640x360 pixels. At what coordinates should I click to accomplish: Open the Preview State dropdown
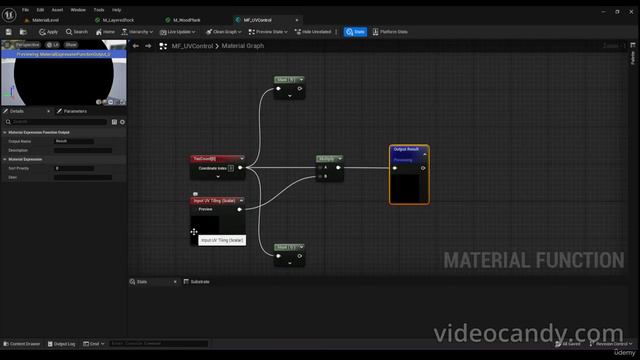tap(268, 32)
